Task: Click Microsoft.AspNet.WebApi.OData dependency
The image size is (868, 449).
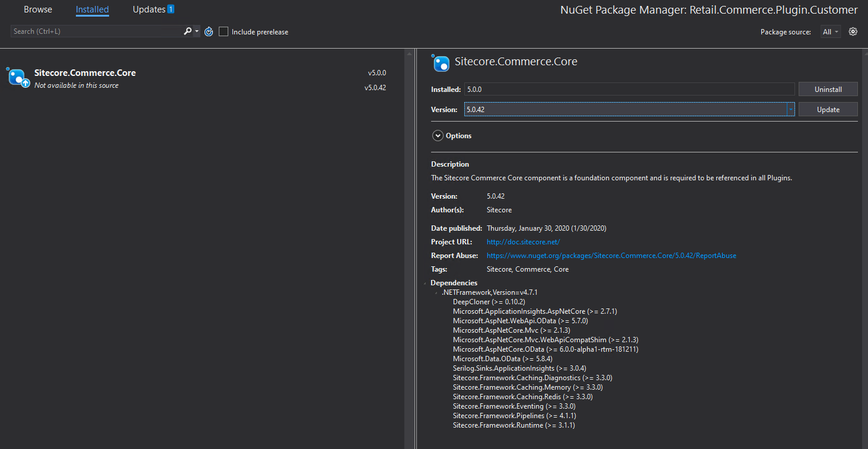Action: [x=520, y=321]
